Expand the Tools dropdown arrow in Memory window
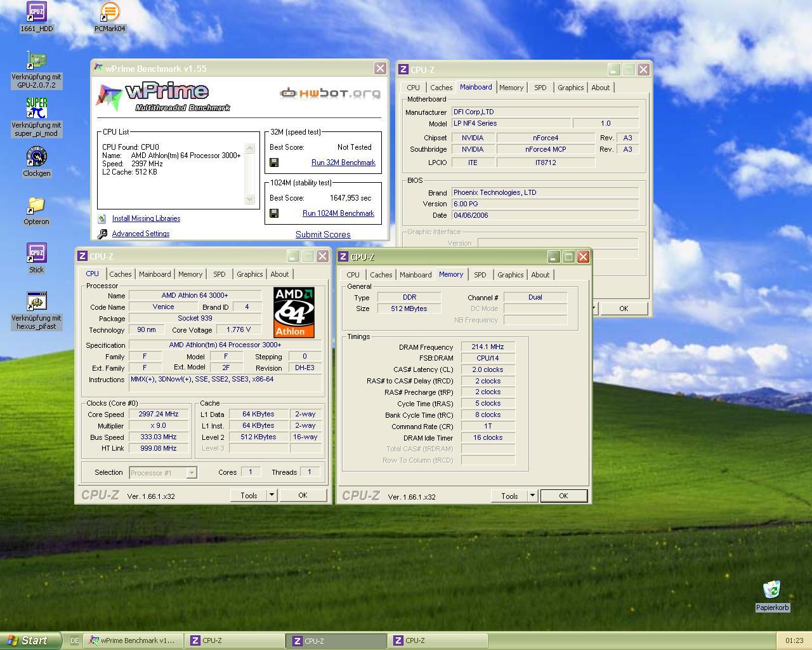The image size is (812, 650). (532, 496)
